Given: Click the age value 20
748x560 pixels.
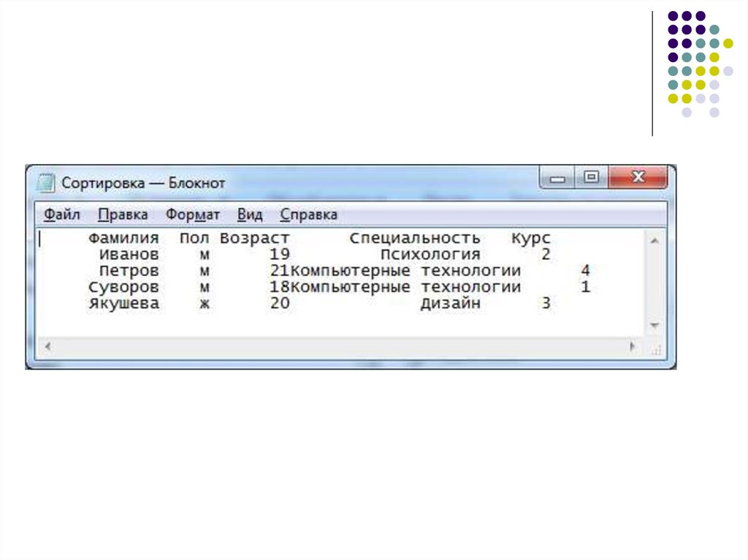Looking at the screenshot, I should coord(280,304).
